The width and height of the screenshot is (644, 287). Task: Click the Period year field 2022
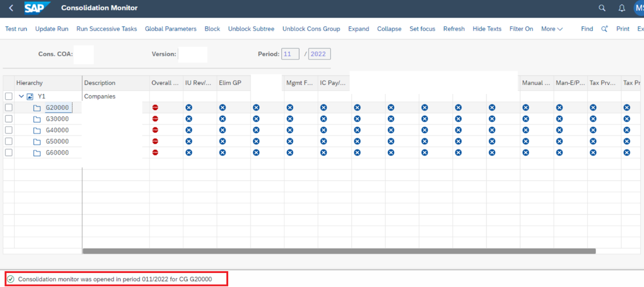[x=319, y=54]
